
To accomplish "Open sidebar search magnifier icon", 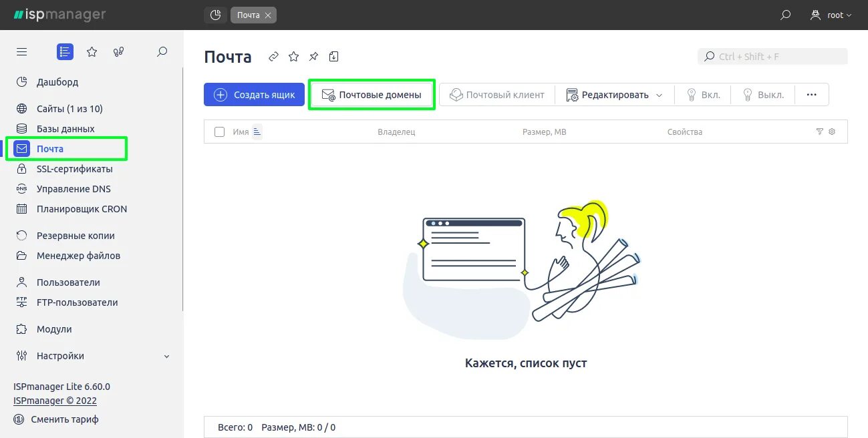I will click(162, 51).
